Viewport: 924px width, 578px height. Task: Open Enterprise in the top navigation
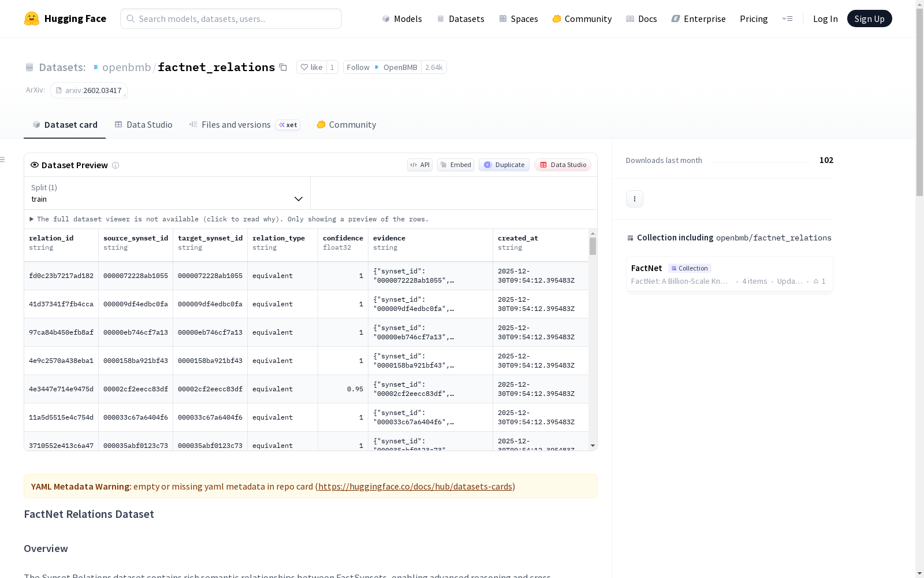[699, 18]
